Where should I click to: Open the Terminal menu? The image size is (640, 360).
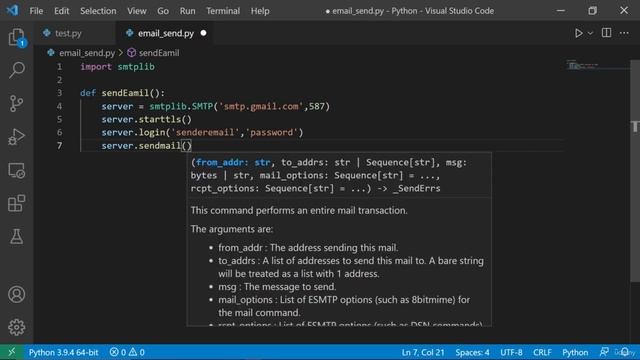pos(223,11)
